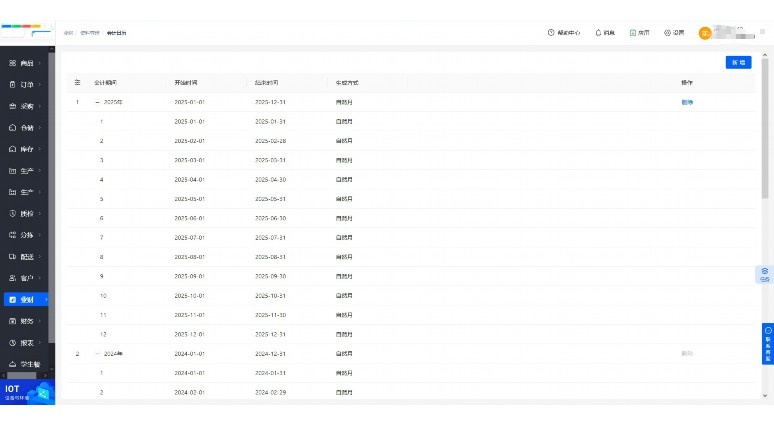The height and width of the screenshot is (425, 774).
Task: Collapse the 2024年 accounting period row
Action: (97, 354)
